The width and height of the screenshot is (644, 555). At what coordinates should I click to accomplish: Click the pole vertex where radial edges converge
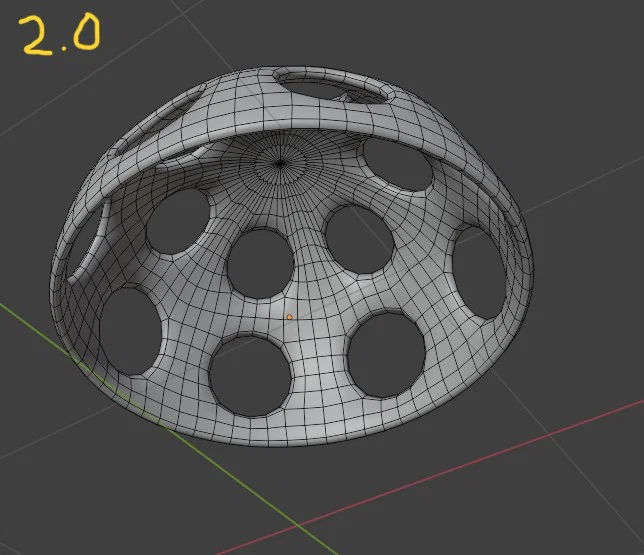coord(281,164)
